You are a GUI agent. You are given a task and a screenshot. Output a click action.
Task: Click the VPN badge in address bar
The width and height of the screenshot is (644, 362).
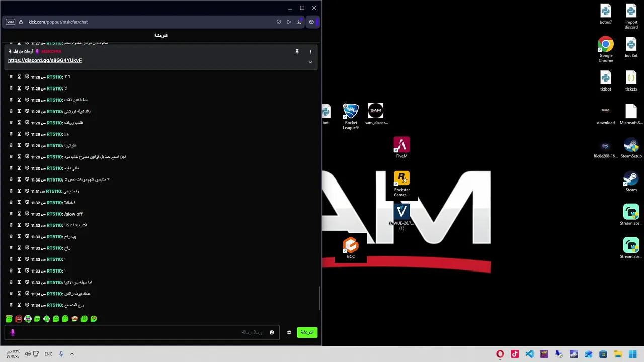10,22
